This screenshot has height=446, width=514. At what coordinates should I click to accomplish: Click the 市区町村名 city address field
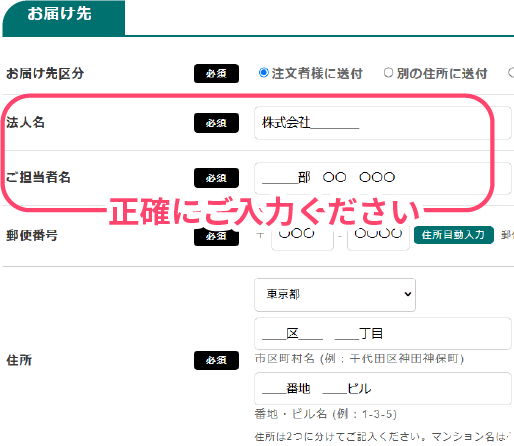coord(383,333)
